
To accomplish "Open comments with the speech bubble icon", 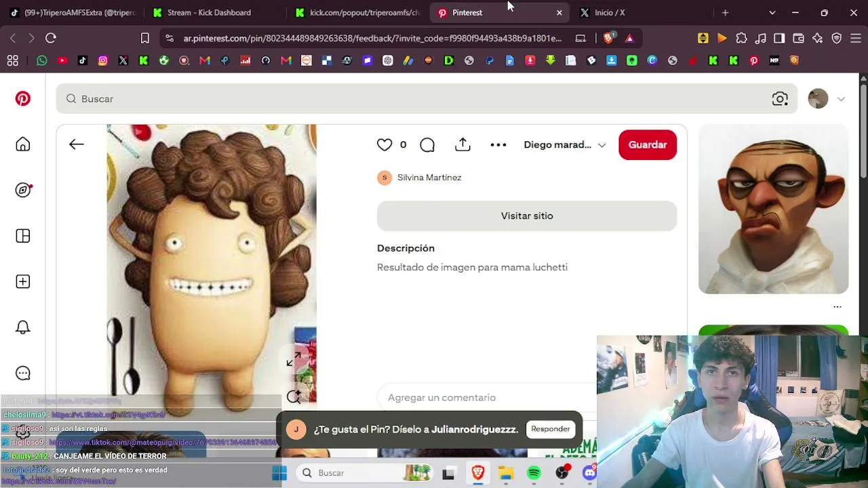I will point(427,144).
